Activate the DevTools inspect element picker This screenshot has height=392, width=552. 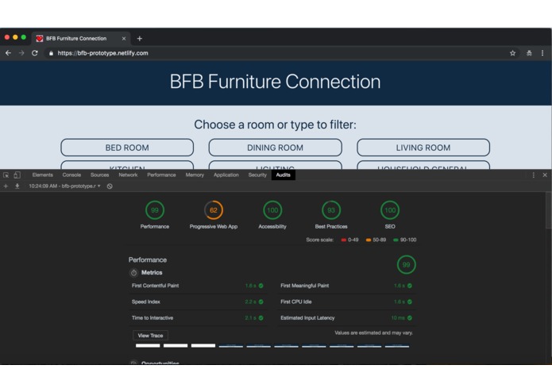(6, 175)
